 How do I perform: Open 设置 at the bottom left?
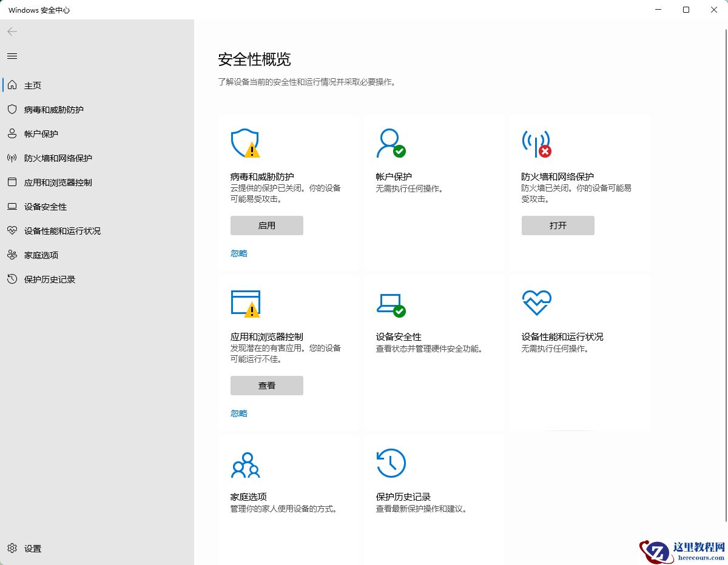26,549
